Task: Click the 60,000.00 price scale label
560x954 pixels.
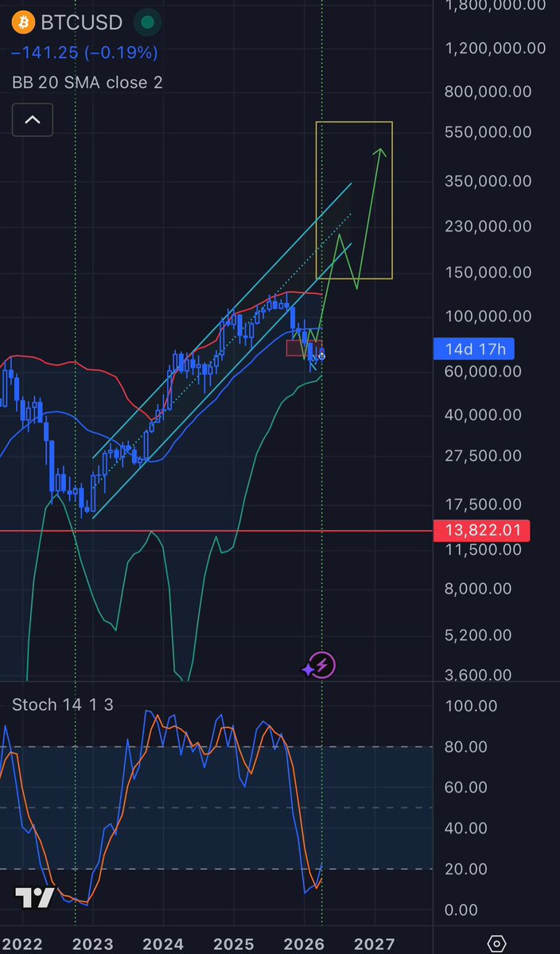Action: pos(484,371)
